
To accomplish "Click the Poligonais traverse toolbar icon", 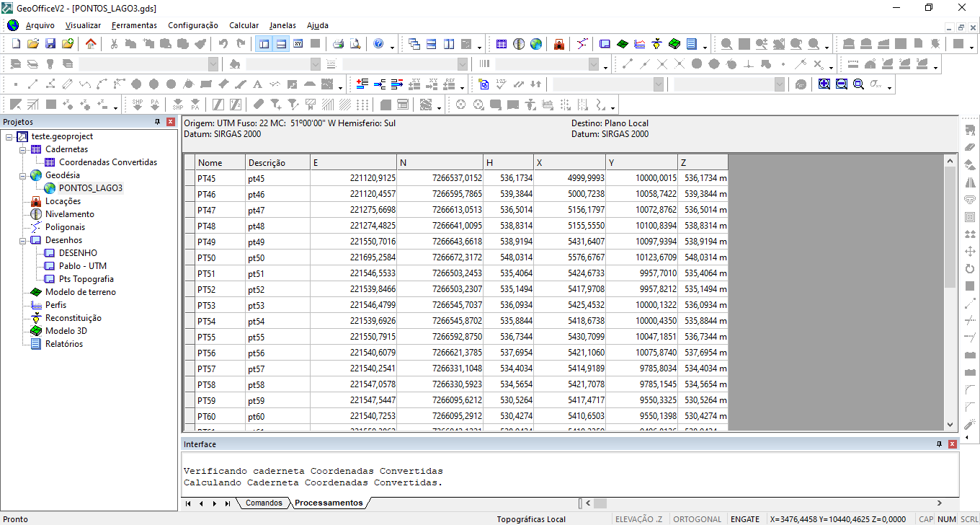I will point(582,44).
